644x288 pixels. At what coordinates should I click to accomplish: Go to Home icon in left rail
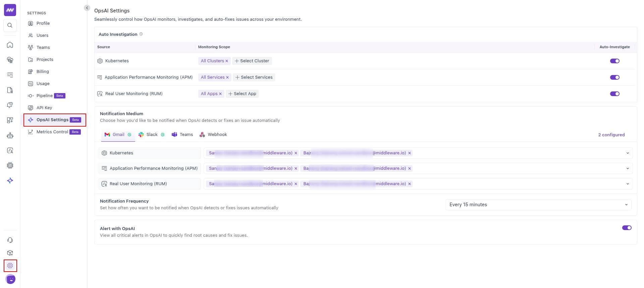10,45
